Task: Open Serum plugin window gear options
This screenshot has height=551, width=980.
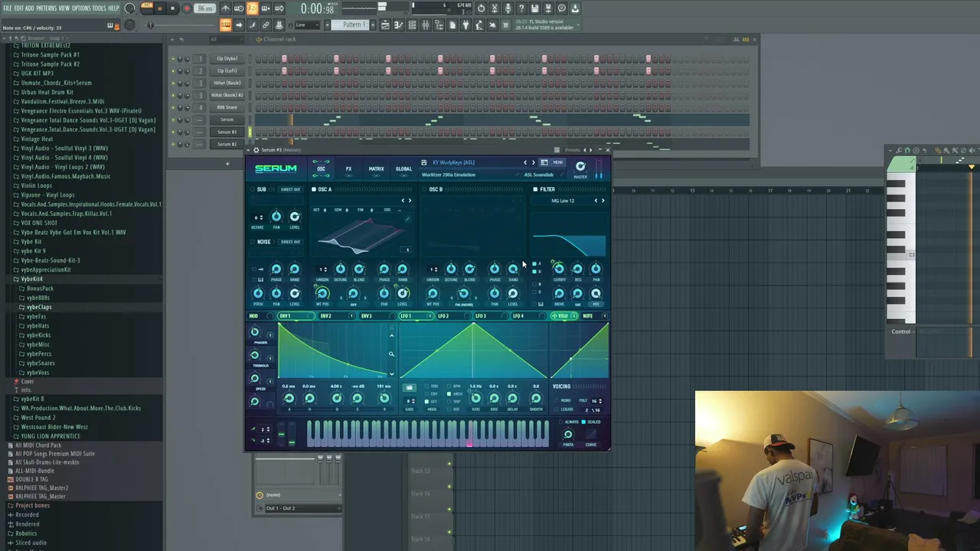Action: pyautogui.click(x=256, y=150)
